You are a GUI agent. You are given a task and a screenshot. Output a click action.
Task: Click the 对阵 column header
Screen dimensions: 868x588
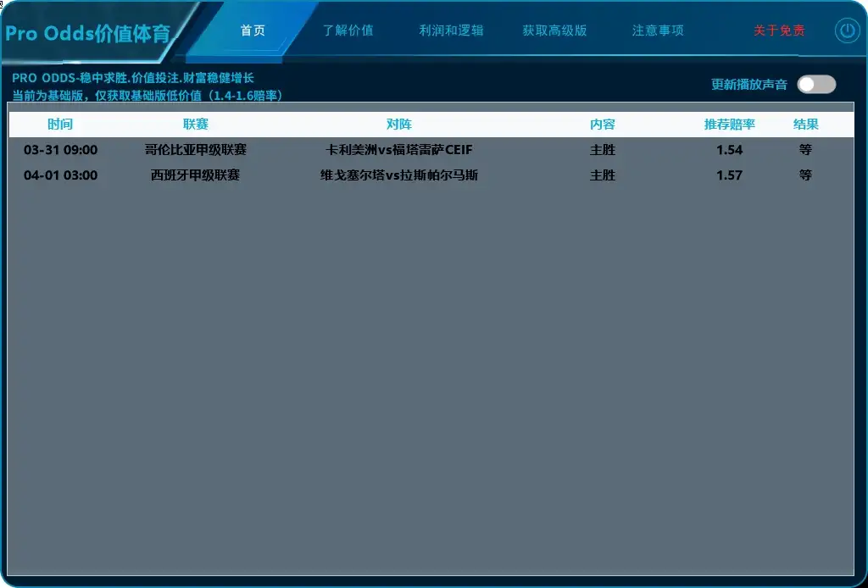(x=399, y=124)
